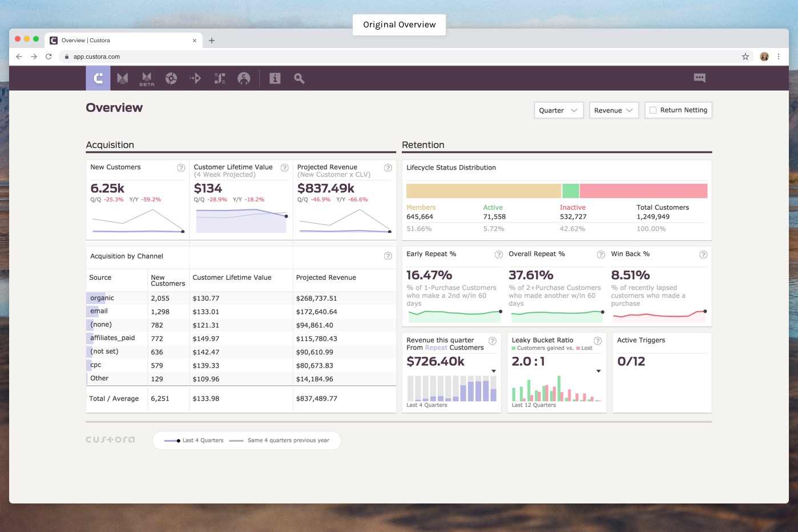Open the Quarter dropdown
The height and width of the screenshot is (532, 798).
point(558,110)
